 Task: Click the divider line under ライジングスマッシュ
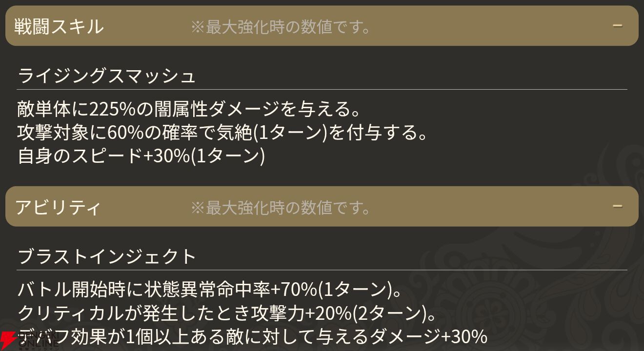pyautogui.click(x=322, y=90)
